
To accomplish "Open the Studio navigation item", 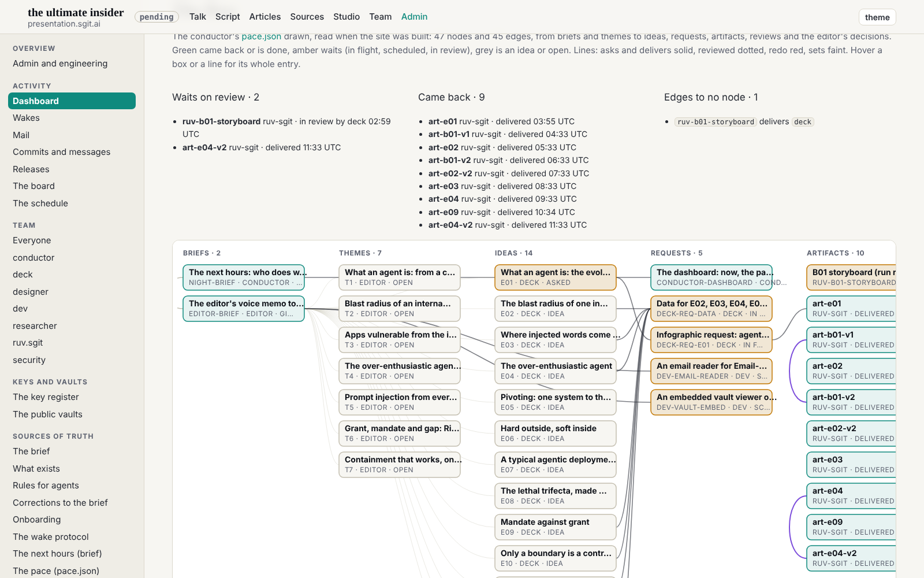I will point(346,17).
